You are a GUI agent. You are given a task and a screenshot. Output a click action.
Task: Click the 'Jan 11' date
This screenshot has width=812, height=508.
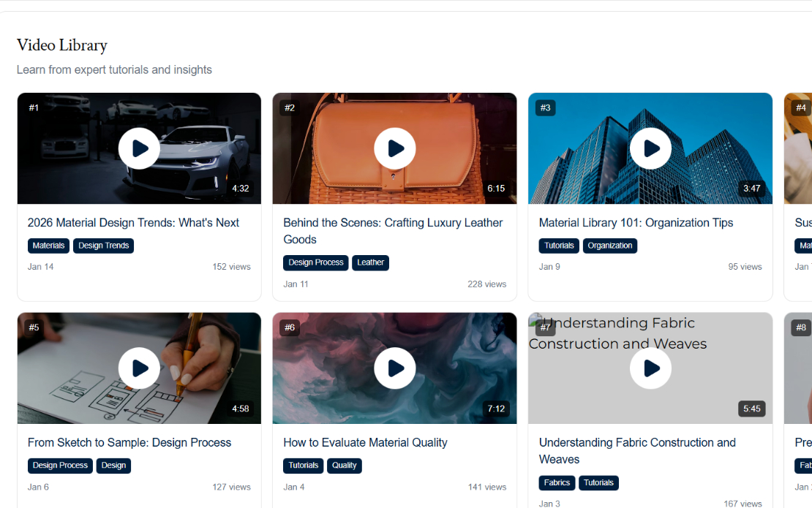296,284
